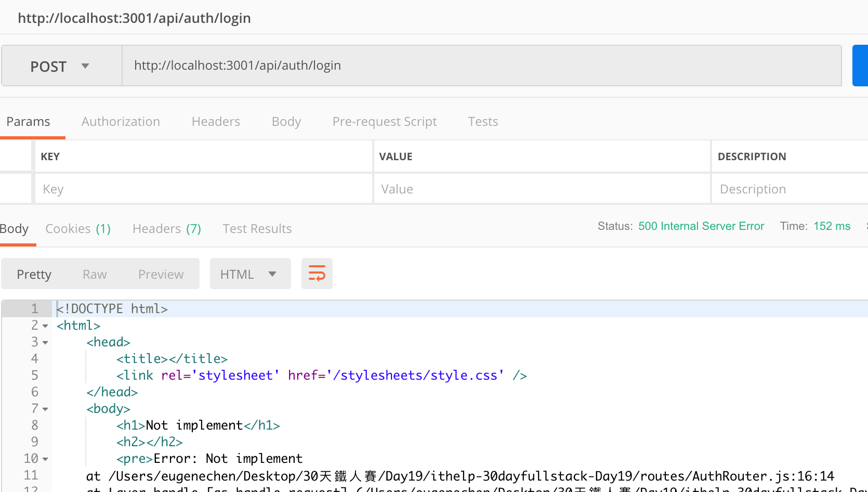Show the response Cookies (1) tab
Viewport: 868px width, 492px height.
click(x=78, y=229)
